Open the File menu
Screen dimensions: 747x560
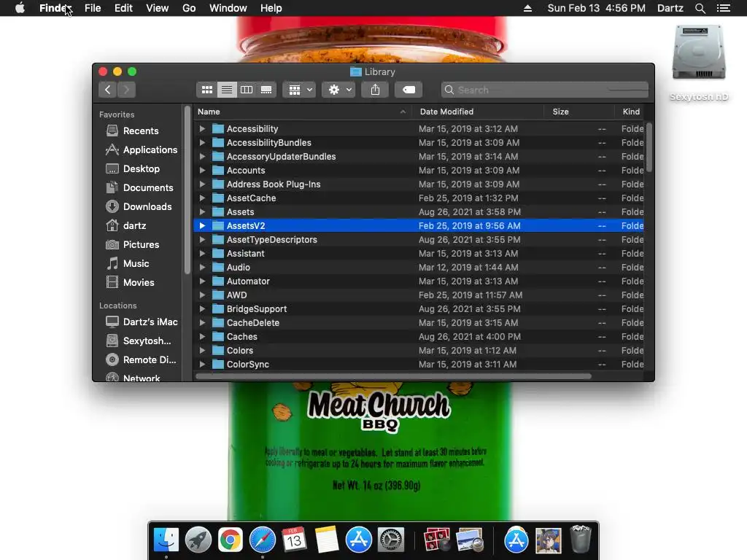pos(93,8)
